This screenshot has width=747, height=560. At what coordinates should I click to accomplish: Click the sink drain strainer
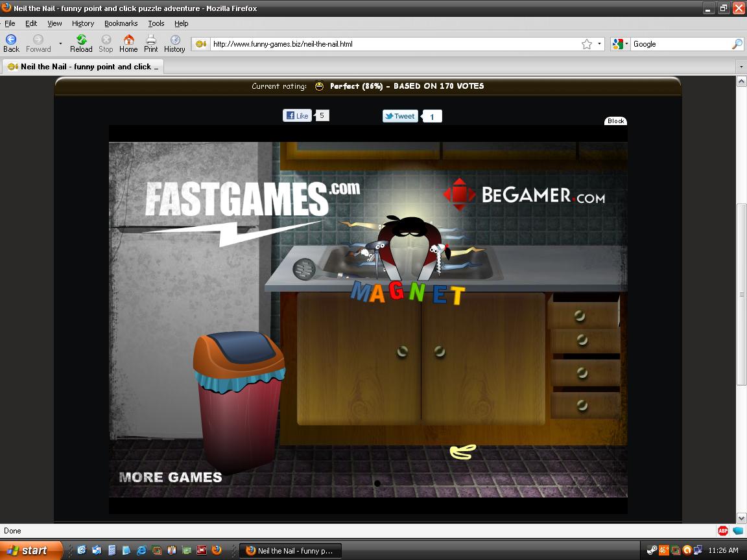pos(304,269)
